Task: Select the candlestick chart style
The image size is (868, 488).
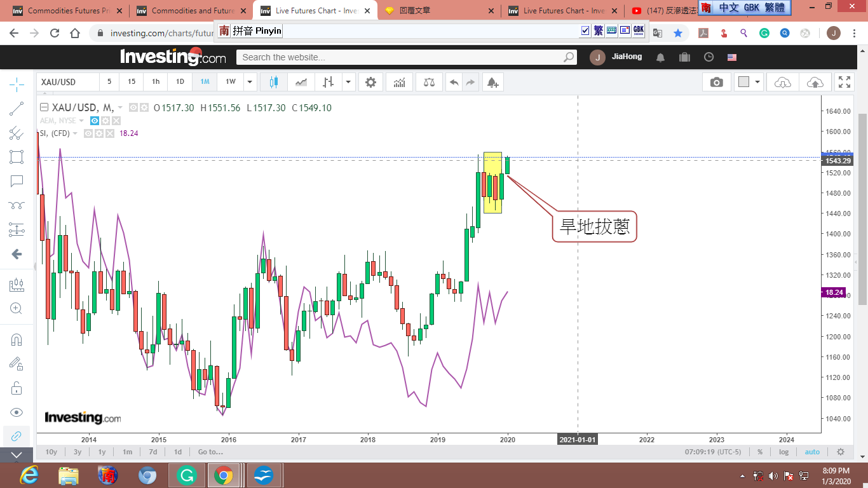Action: pos(274,82)
